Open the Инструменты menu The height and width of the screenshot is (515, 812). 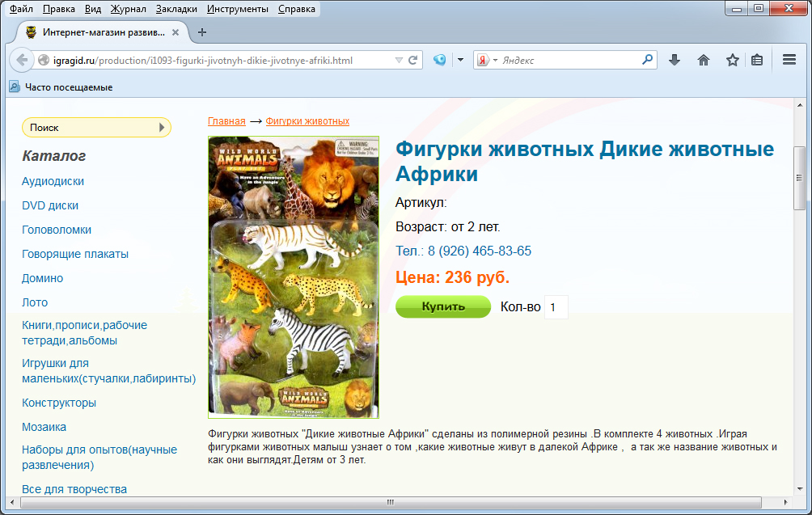237,9
